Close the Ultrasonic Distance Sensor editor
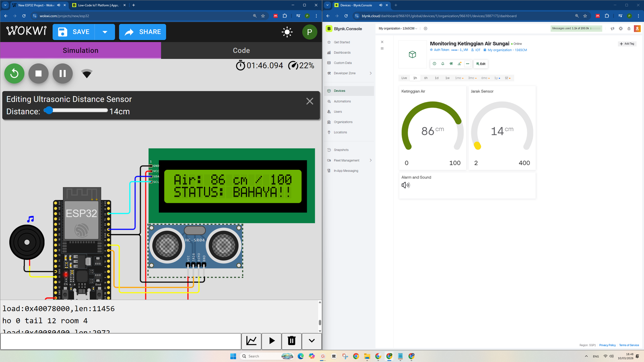 click(310, 101)
